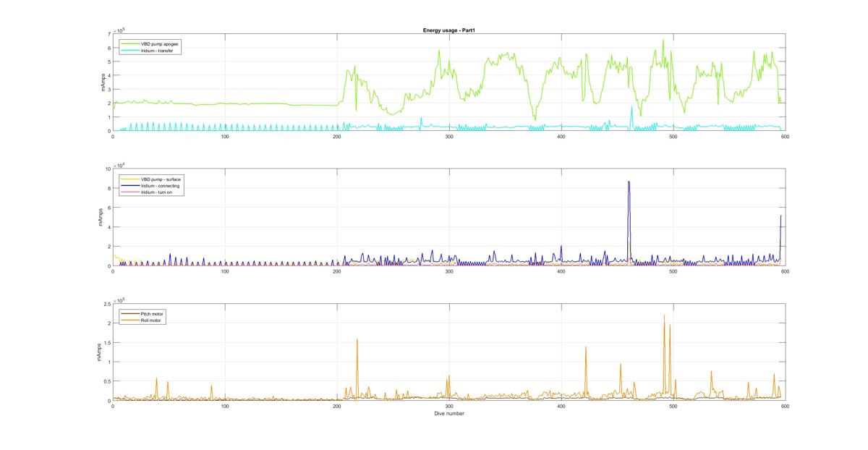Select 'Iridium - connecting' legend entry
The image size is (868, 450).
point(160,186)
